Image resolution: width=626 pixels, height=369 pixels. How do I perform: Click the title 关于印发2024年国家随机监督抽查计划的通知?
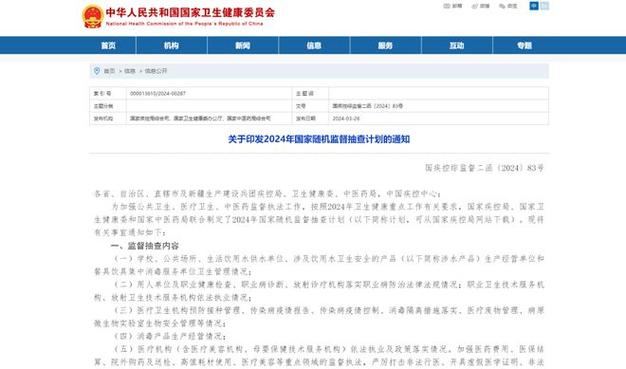pyautogui.click(x=319, y=139)
